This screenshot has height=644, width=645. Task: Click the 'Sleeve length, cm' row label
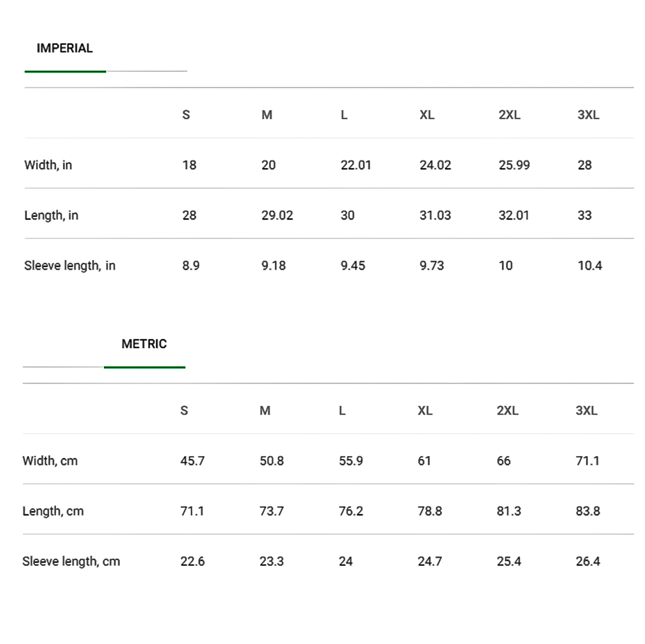pyautogui.click(x=71, y=561)
